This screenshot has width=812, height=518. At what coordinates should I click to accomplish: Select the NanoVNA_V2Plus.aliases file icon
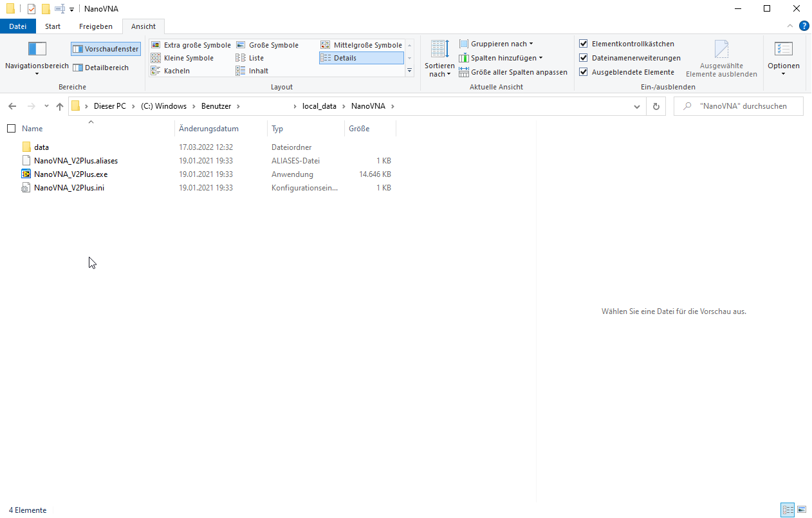pyautogui.click(x=26, y=161)
